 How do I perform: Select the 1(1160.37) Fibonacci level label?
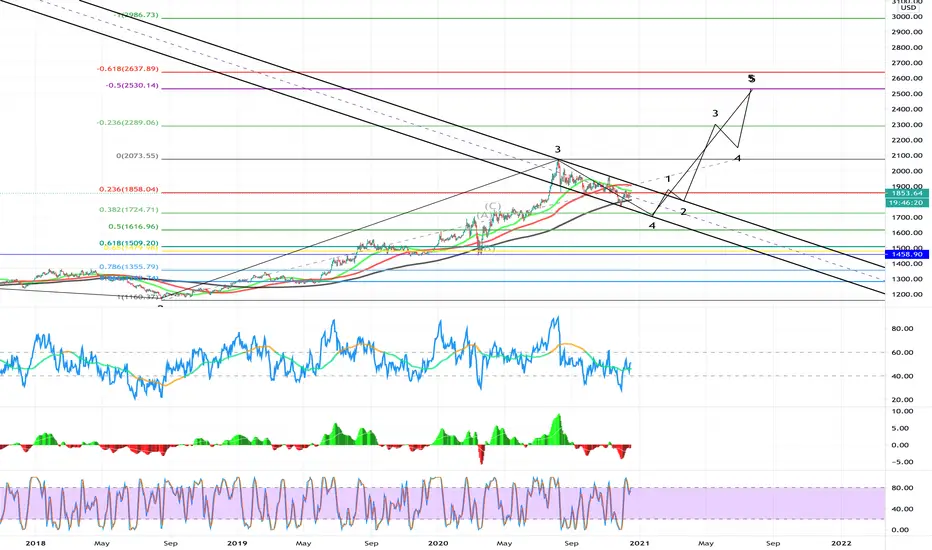pyautogui.click(x=137, y=296)
